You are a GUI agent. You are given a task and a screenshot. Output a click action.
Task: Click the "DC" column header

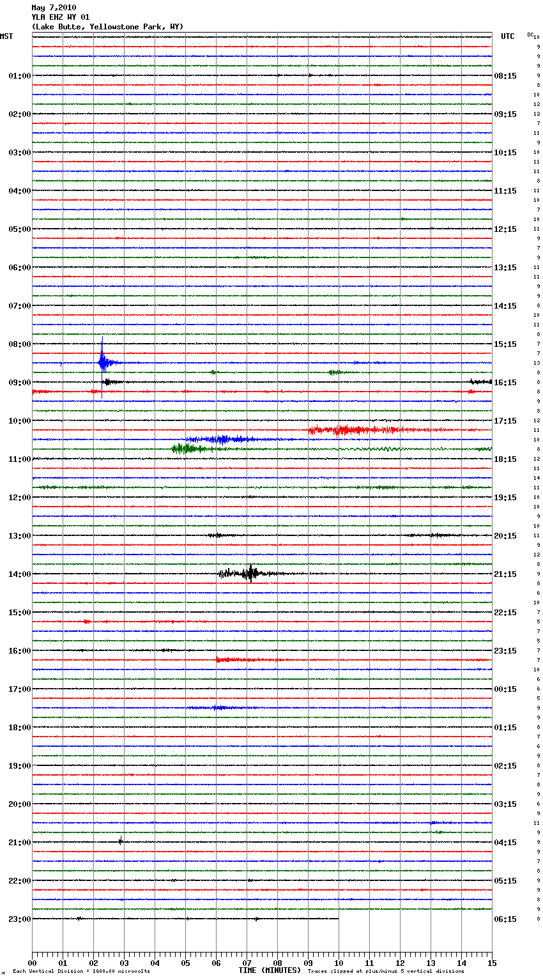530,34
